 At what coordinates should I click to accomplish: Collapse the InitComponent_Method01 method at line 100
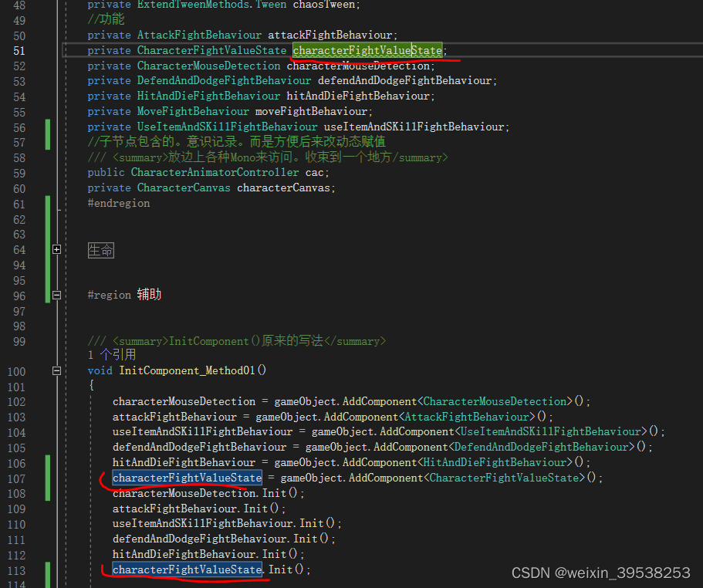click(x=56, y=370)
